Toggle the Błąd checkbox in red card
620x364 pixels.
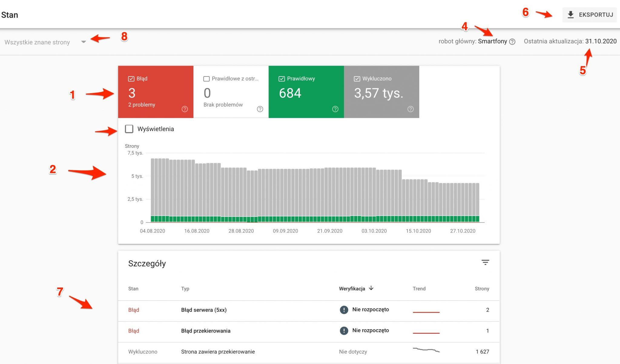(131, 79)
